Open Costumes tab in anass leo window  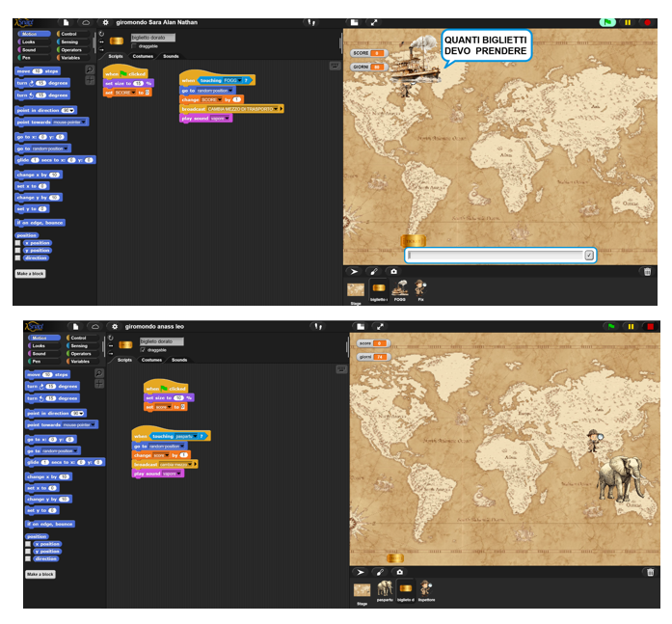(x=151, y=360)
